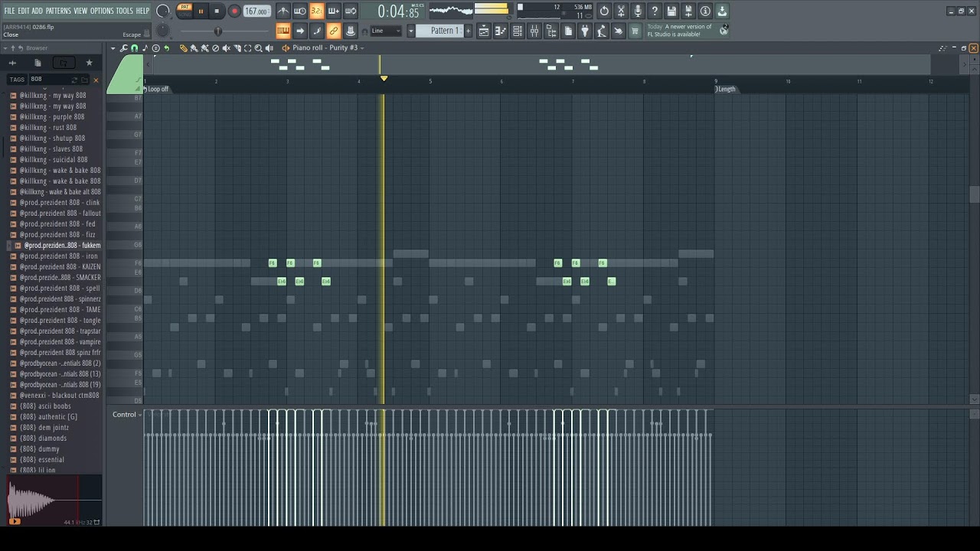Open piano roll tools wrench icon

tap(123, 48)
